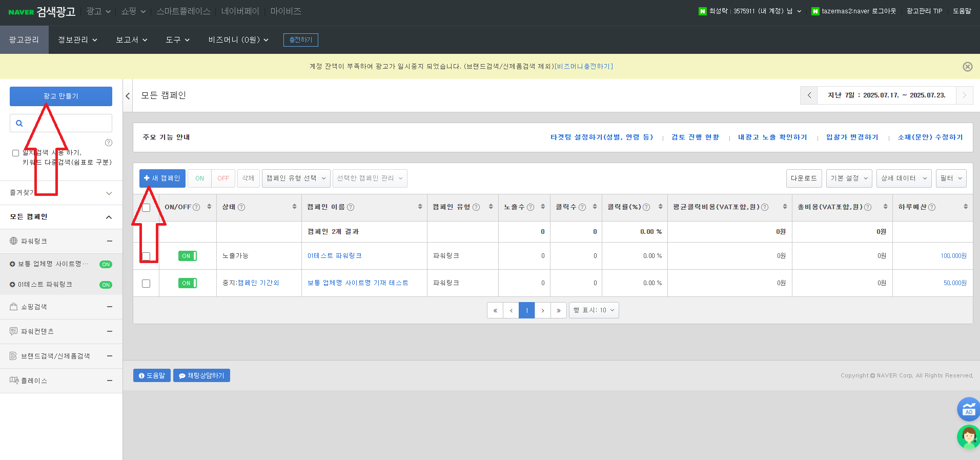This screenshot has height=460, width=980.
Task: Open 비즈머니 (0원) menu
Action: (x=238, y=39)
